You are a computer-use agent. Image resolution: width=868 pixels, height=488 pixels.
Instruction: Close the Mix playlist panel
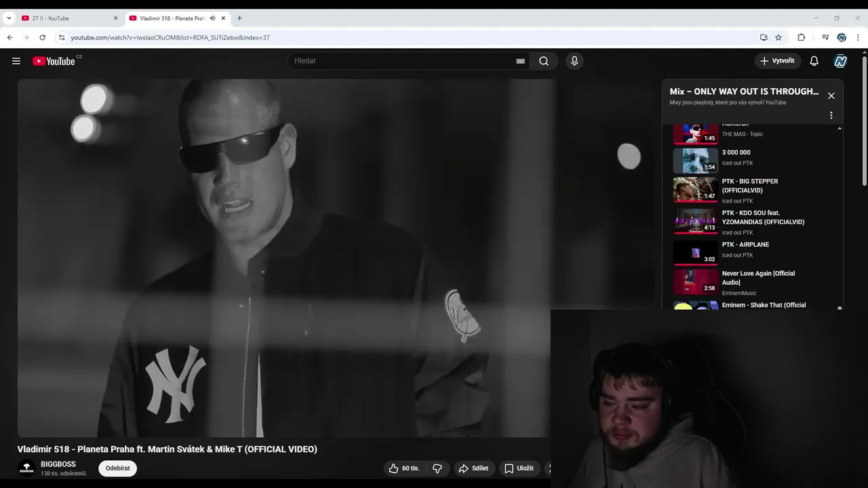(831, 96)
